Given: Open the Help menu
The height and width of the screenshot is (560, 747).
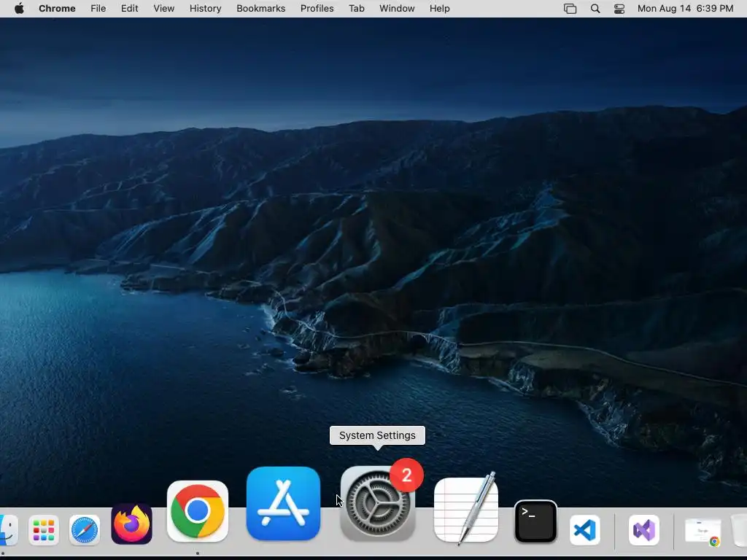Looking at the screenshot, I should pos(439,9).
